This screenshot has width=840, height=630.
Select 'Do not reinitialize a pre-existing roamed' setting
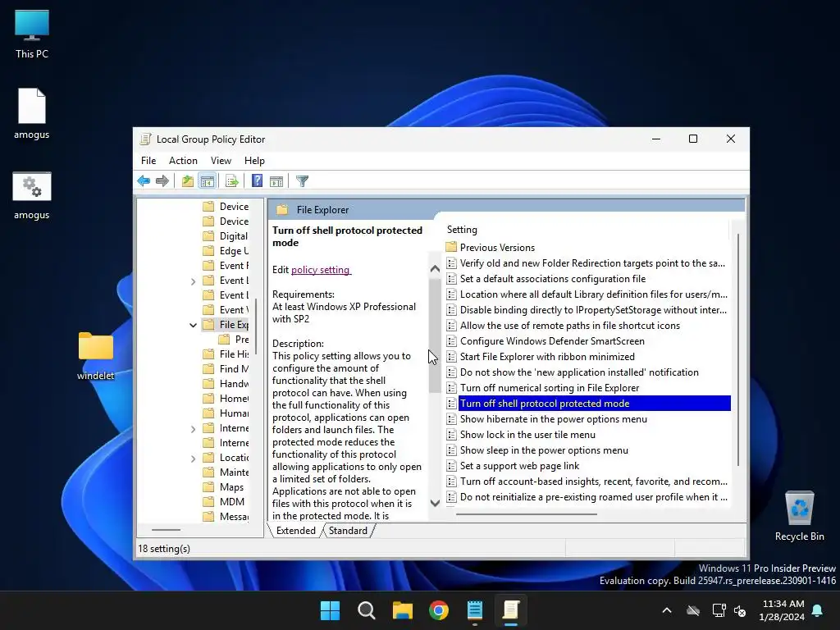587,496
